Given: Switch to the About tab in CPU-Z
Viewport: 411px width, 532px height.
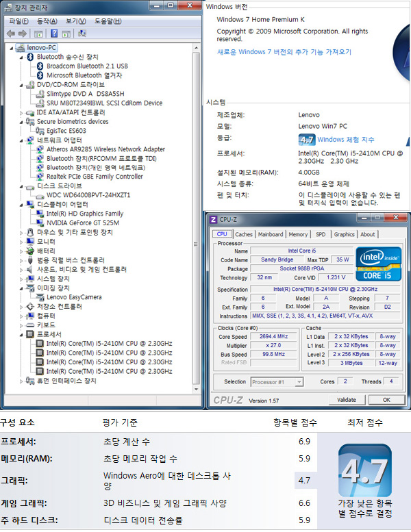Looking at the screenshot, I should [x=368, y=234].
